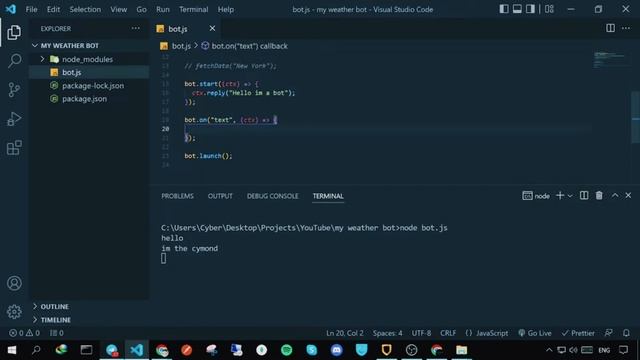The image size is (640, 360).
Task: Open the View menu
Action: (x=118, y=9)
